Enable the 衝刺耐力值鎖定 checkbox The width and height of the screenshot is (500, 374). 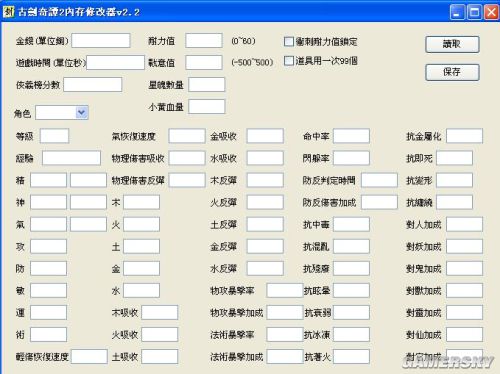coord(289,42)
